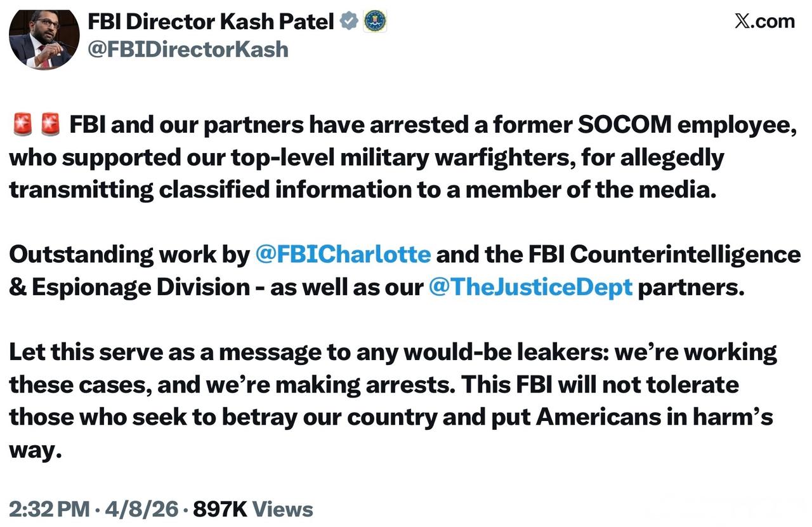Click the 4/8/26 post date
The image size is (812, 527).
(141, 509)
